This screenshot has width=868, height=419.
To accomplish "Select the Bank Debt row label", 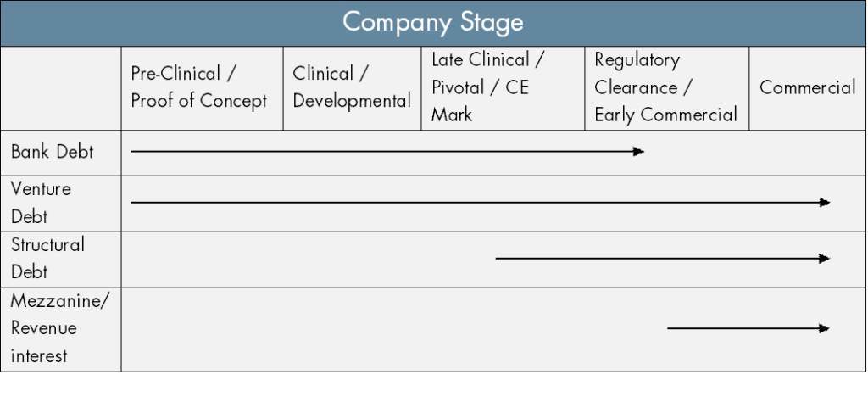I will pos(53,152).
